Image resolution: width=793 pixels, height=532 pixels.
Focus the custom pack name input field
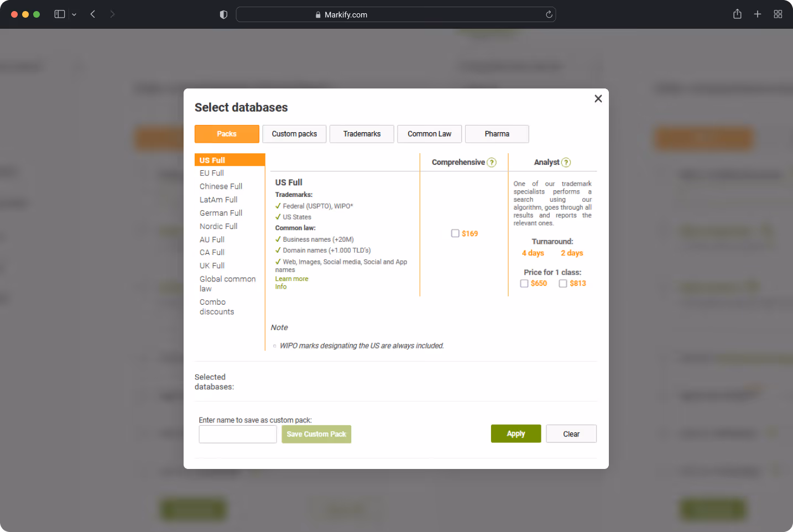click(x=238, y=434)
